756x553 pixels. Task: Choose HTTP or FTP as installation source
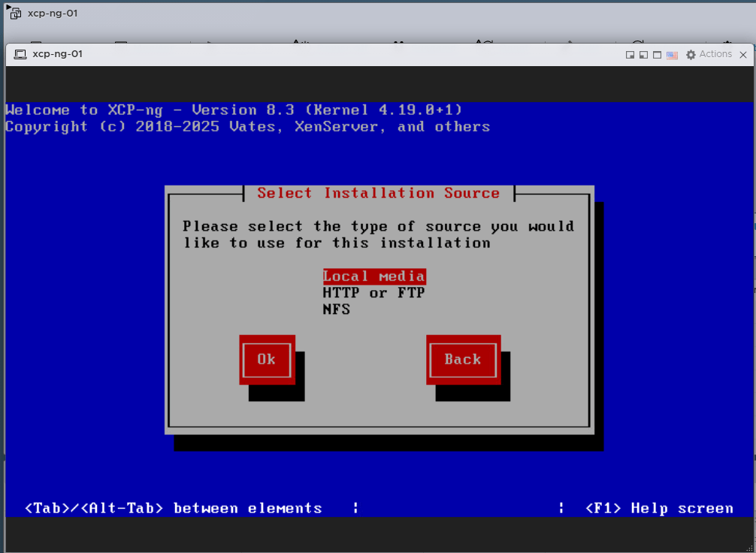pos(373,292)
